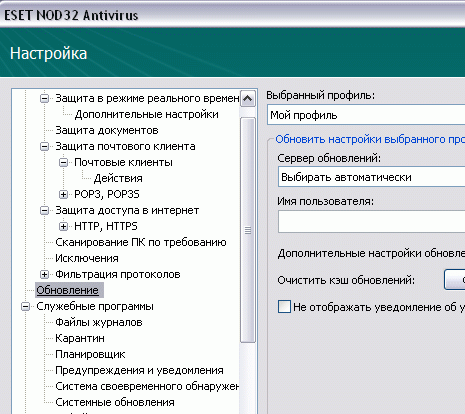465x414 pixels.
Task: Select Исключения in the tree
Action: (x=87, y=258)
